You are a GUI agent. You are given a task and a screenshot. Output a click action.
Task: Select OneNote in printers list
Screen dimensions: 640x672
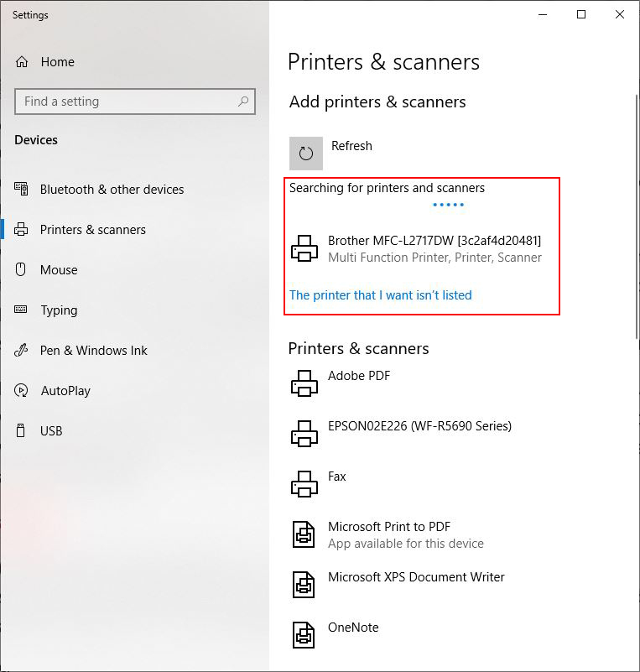353,628
